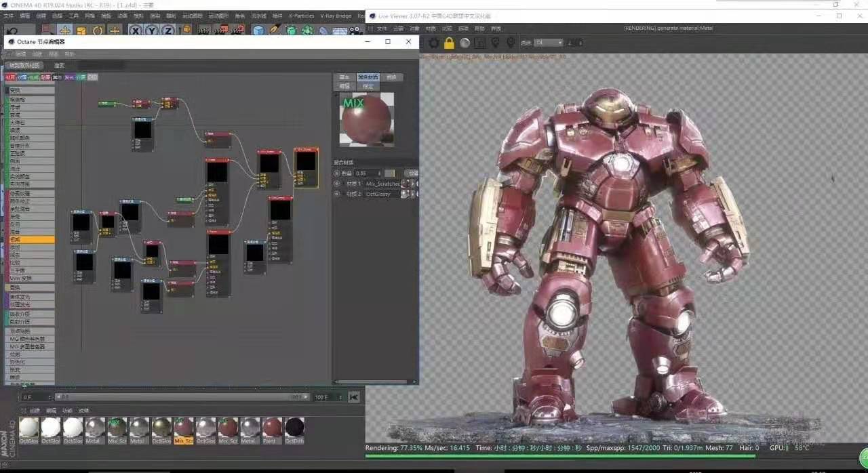Click 获取激活材质 button in node editor
This screenshot has height=473, width=868.
tap(25, 66)
